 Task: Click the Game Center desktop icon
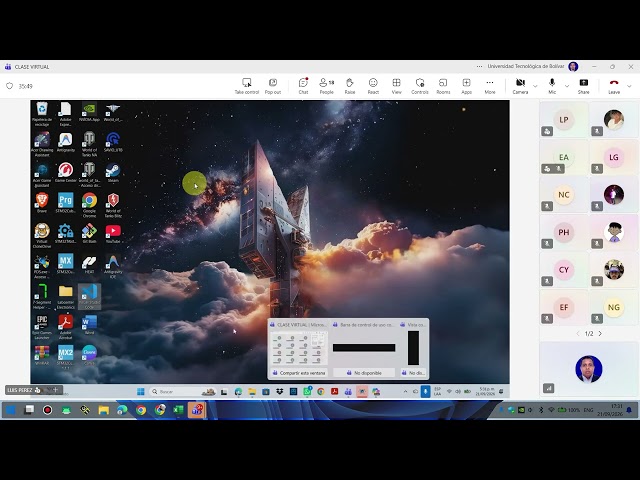click(x=65, y=173)
